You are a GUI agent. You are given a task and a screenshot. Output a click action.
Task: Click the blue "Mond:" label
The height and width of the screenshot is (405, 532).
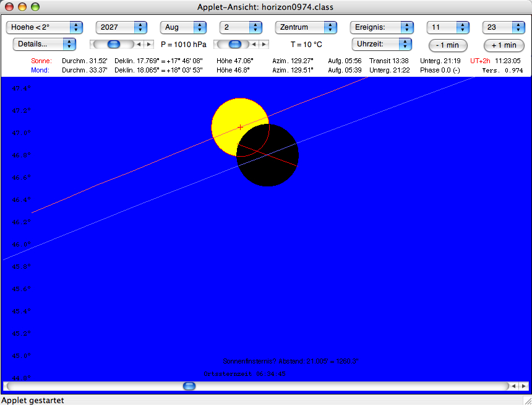[x=40, y=70]
